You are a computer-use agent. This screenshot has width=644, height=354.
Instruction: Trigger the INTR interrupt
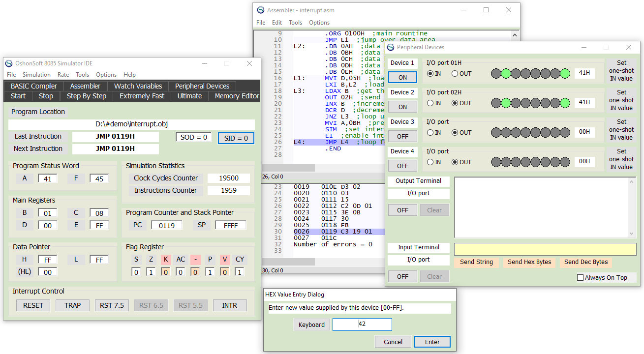(x=230, y=305)
